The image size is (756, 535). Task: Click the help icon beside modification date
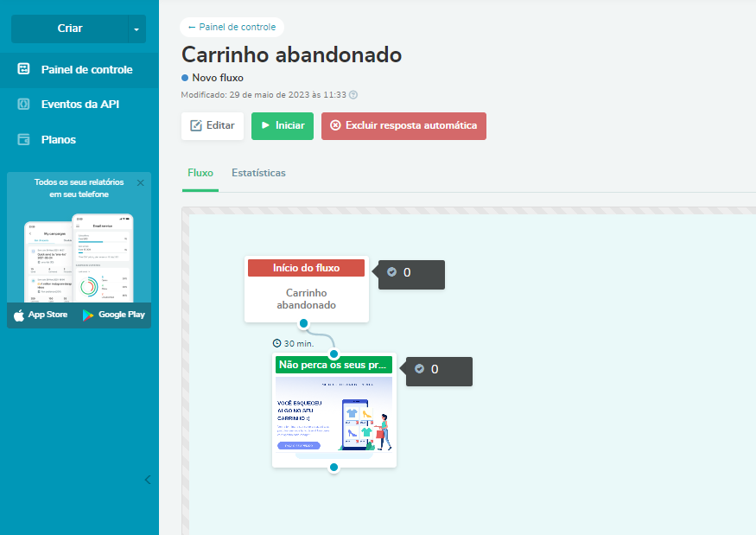[x=353, y=95]
